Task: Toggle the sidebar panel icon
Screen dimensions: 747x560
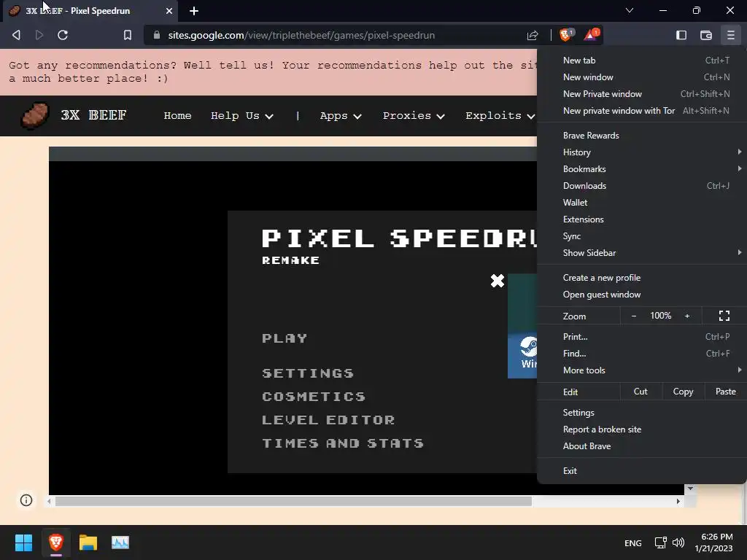Action: [x=681, y=35]
